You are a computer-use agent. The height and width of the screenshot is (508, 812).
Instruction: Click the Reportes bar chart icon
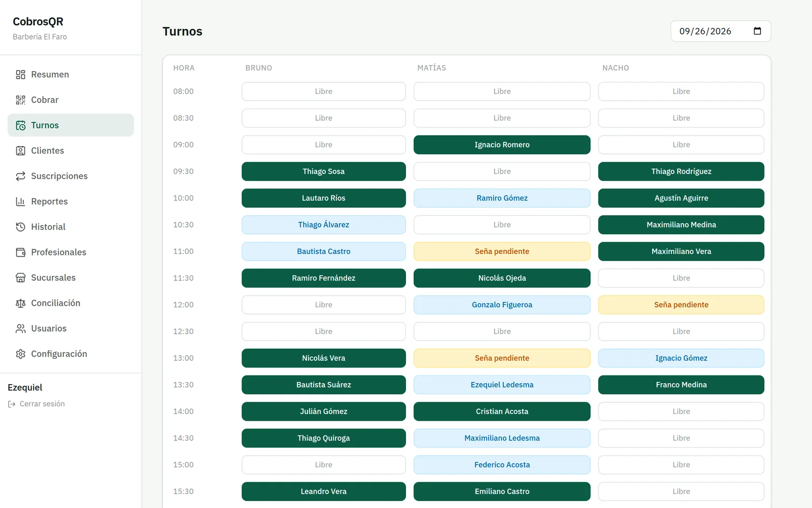pos(20,202)
